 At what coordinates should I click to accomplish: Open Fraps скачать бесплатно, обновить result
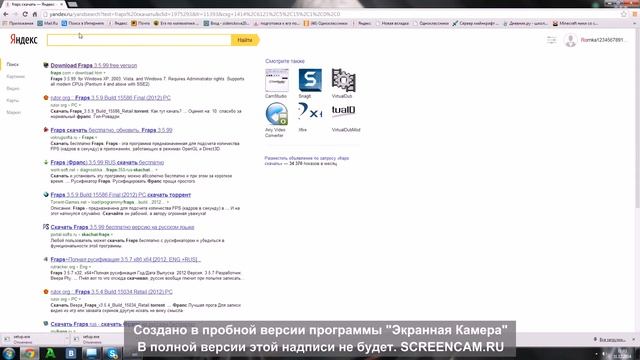click(111, 130)
